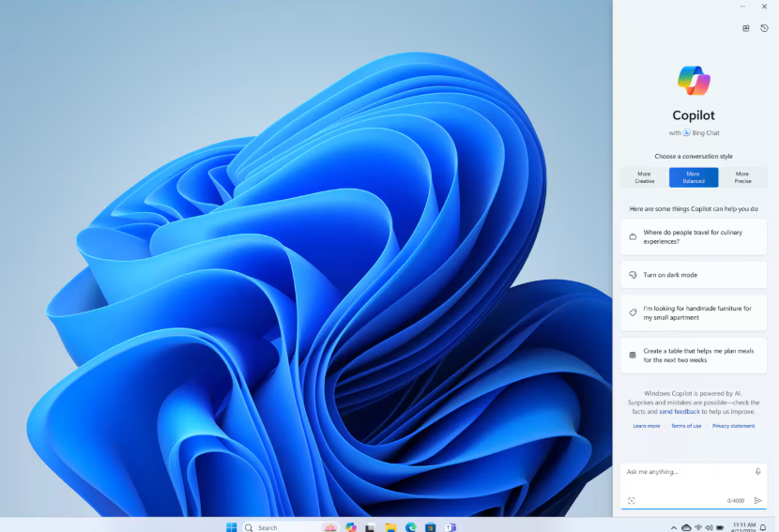This screenshot has width=779, height=532.
Task: Select More Precise conversation style
Action: tap(742, 177)
